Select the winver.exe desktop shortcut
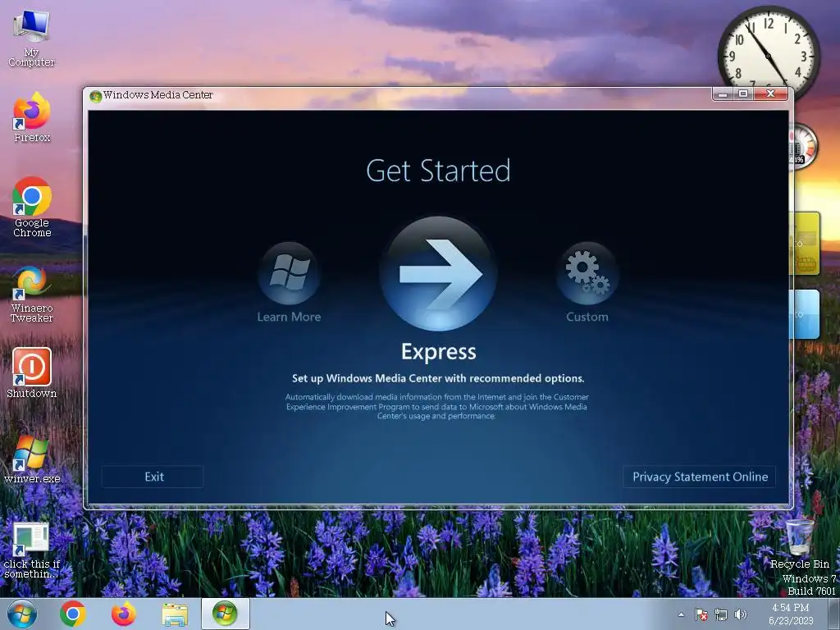 pos(32,459)
